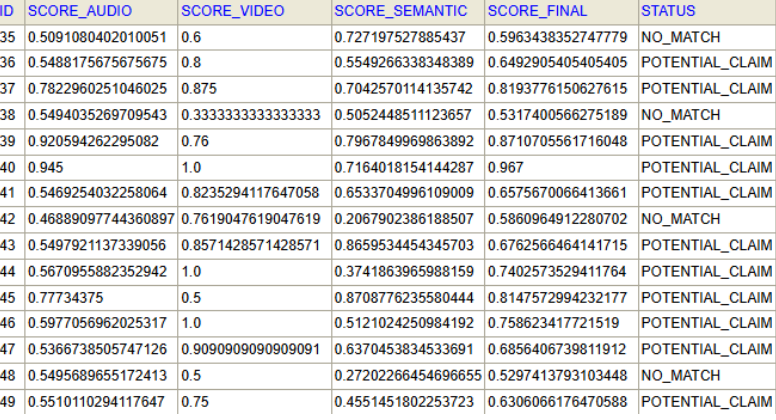Click the SCORE_FINAL column header
Viewport: 776px width, 420px height.
coord(537,11)
